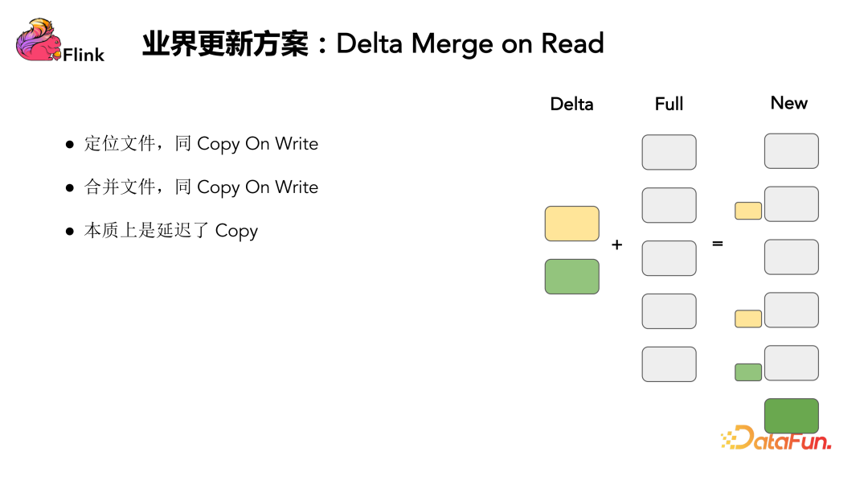Viewport: 868px width, 489px height.
Task: Click the Delta column heading
Action: pos(572,104)
